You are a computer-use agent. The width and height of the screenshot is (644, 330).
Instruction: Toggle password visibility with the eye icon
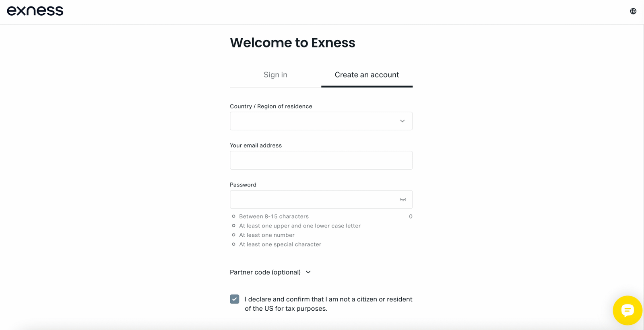[402, 199]
